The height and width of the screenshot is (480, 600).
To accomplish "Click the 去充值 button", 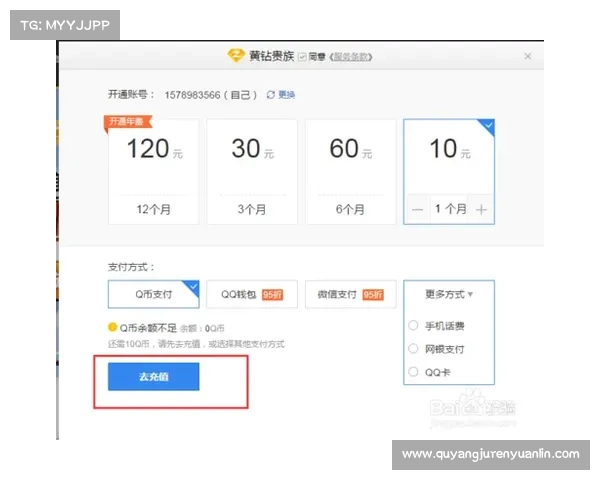I will pos(153,377).
